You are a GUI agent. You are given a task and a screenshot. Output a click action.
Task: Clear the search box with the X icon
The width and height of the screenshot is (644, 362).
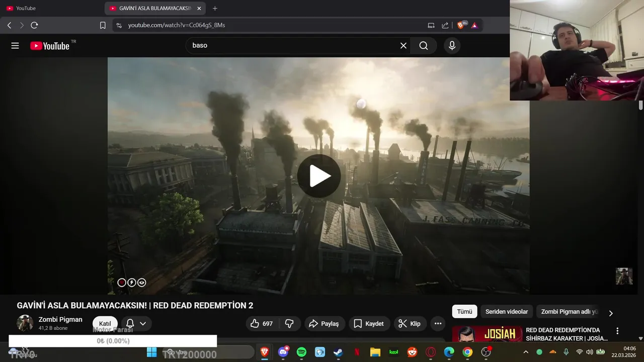tap(404, 46)
